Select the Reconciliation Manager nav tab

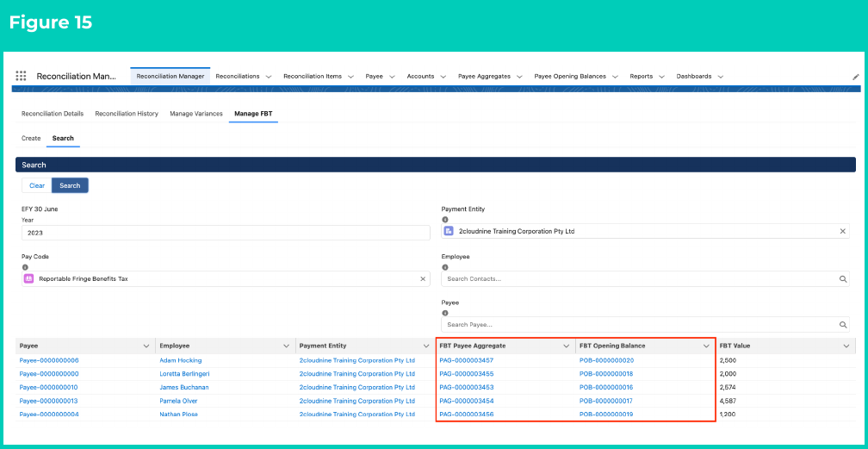170,76
